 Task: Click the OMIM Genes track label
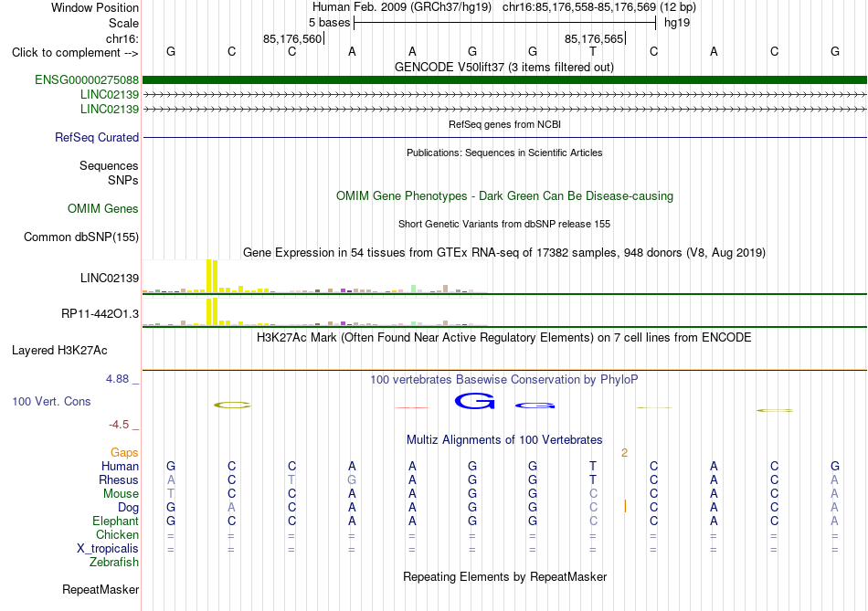point(103,208)
